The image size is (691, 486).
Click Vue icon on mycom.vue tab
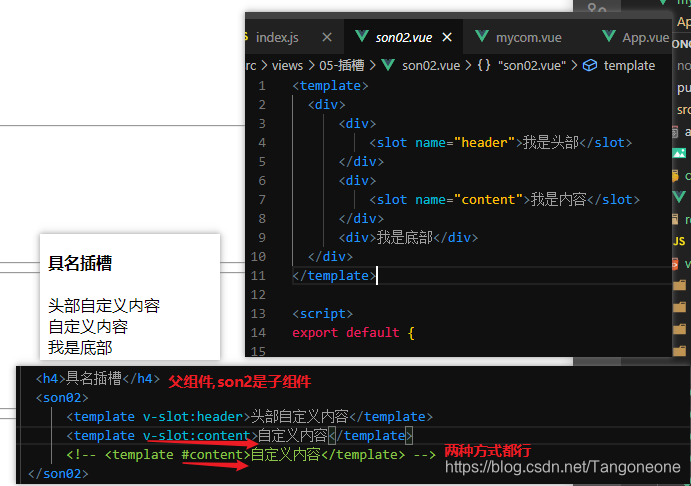[x=482, y=36]
